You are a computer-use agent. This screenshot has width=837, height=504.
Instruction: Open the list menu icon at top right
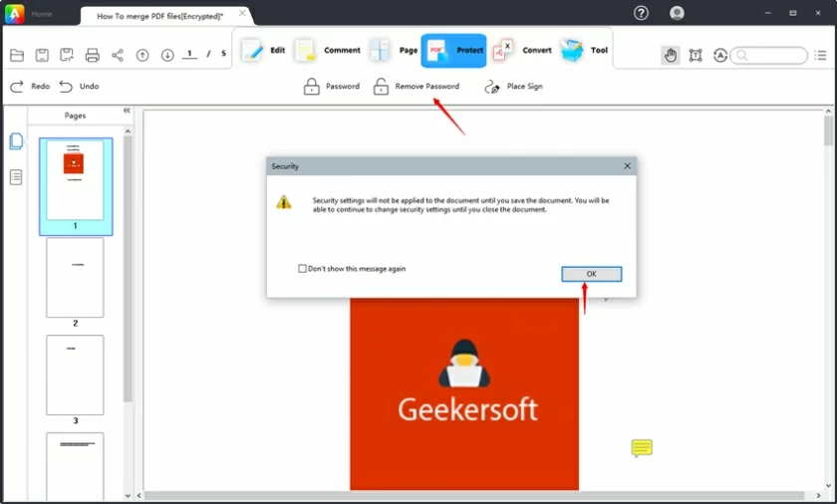coord(820,55)
